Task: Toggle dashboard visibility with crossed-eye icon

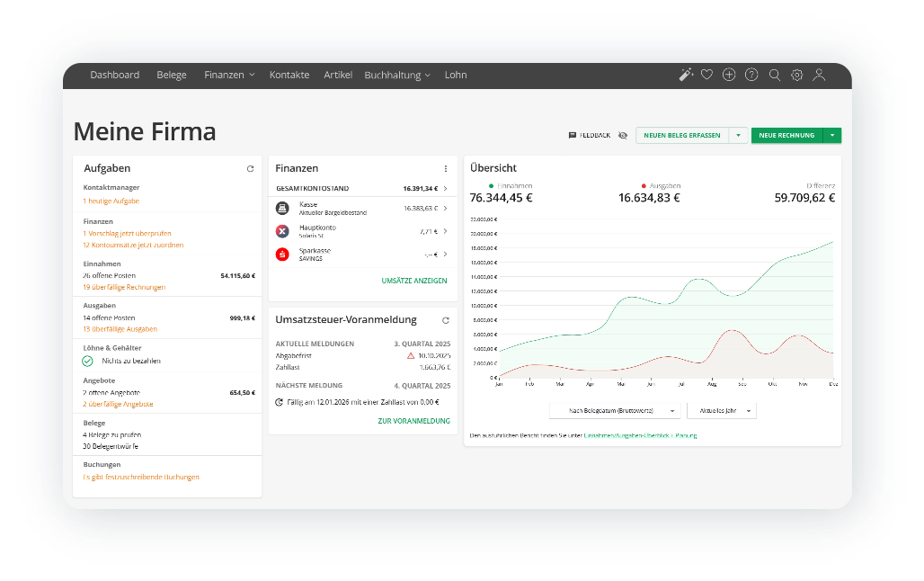Action: click(623, 135)
